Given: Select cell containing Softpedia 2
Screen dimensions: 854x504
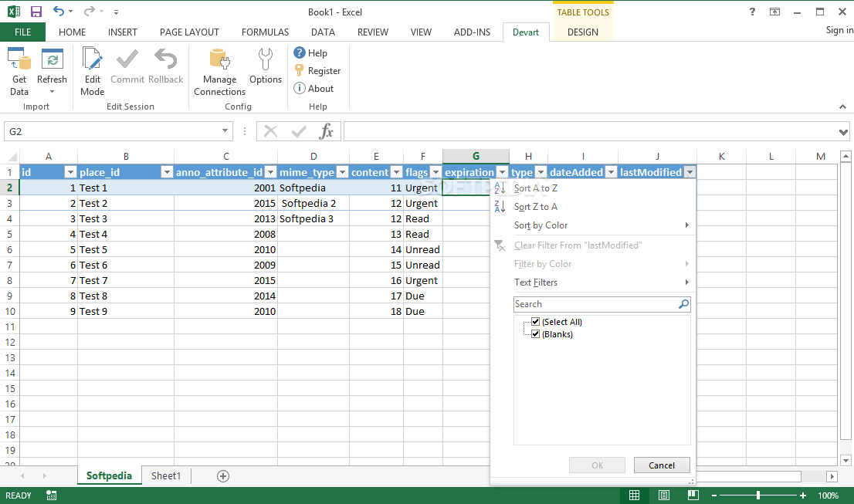Looking at the screenshot, I should click(313, 203).
